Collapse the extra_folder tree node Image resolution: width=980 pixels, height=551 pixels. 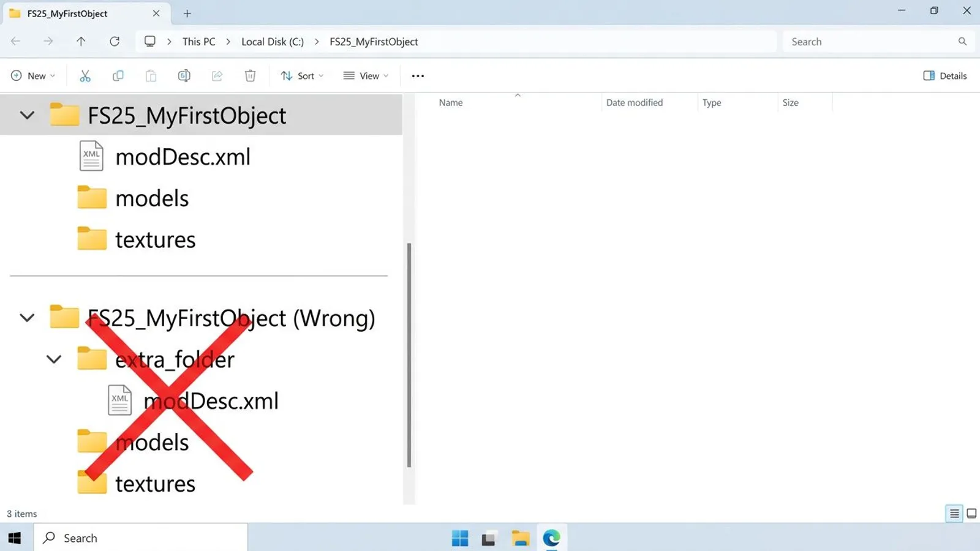pos(54,359)
